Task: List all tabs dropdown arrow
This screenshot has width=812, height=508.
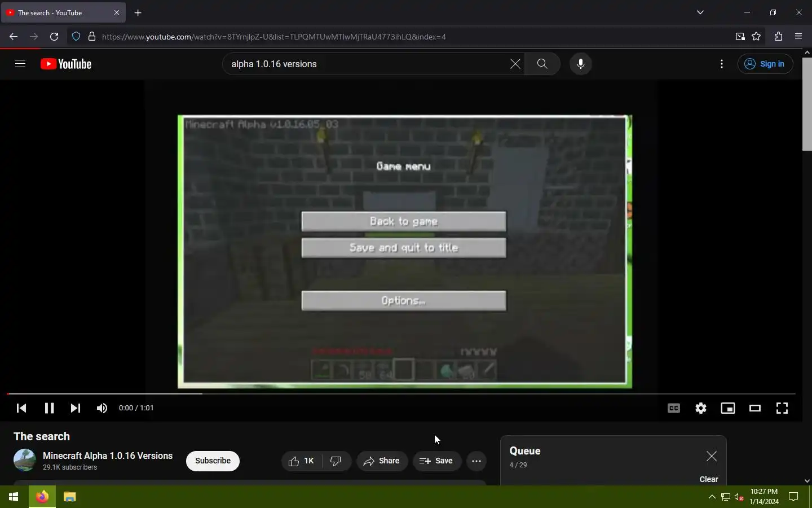Action: [x=700, y=12]
